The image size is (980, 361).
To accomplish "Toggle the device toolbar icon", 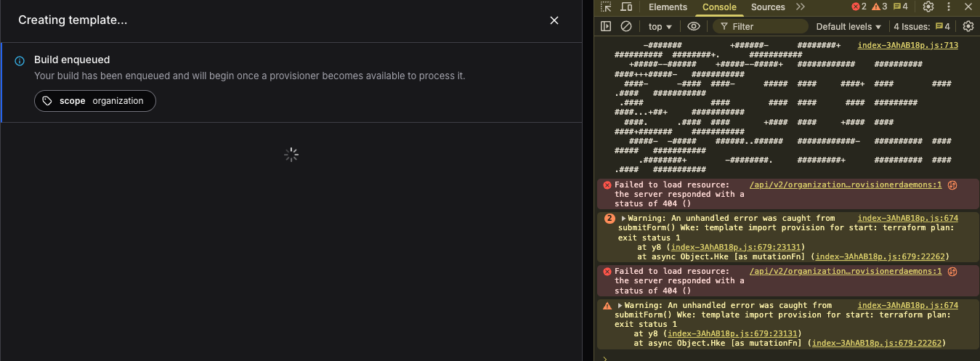I will [626, 7].
